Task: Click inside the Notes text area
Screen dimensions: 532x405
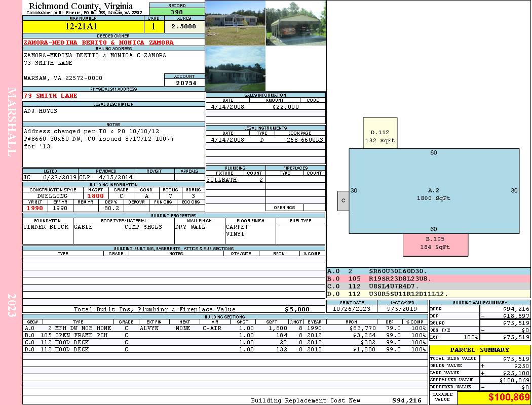Action: pyautogui.click(x=113, y=147)
